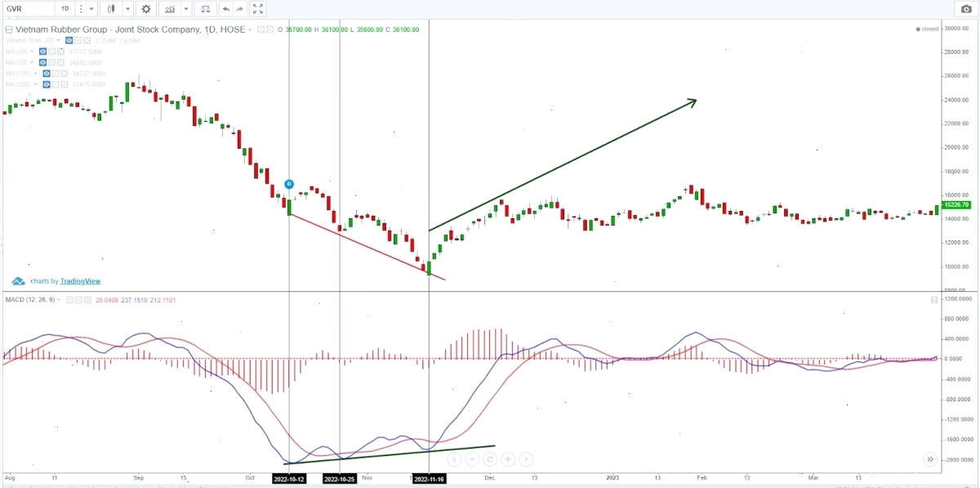Select the 2022-10-25 date marker
Viewport: 980px width, 488px height.
coord(339,479)
